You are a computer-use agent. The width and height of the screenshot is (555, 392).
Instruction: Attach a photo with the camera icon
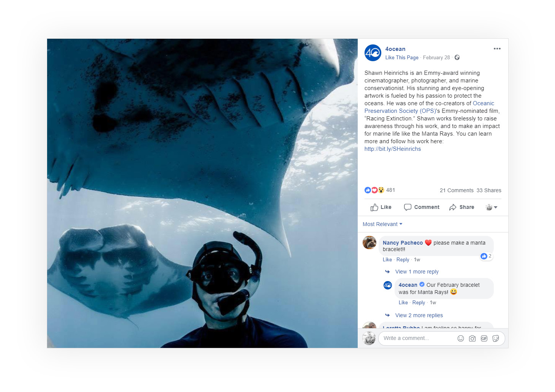pyautogui.click(x=472, y=338)
